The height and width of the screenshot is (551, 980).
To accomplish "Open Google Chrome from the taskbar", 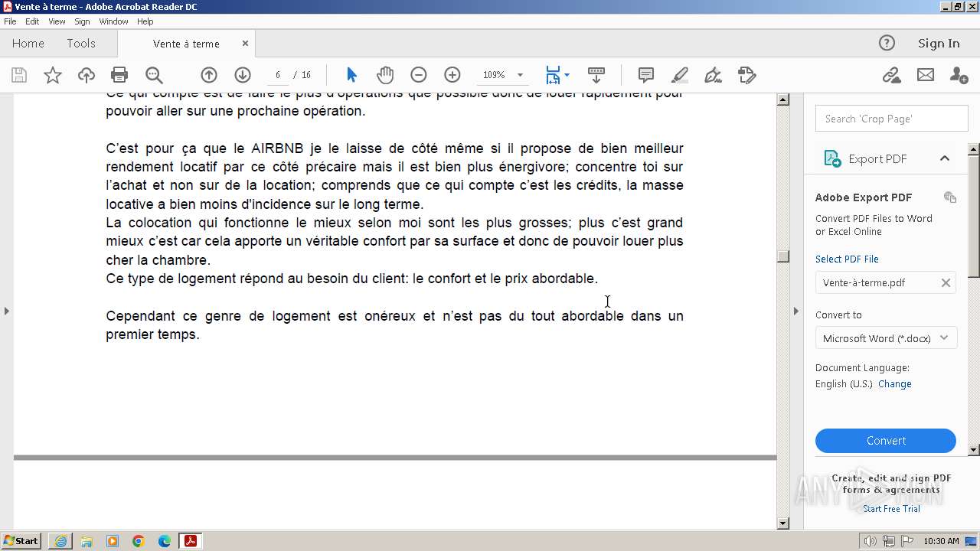I will pos(139,541).
